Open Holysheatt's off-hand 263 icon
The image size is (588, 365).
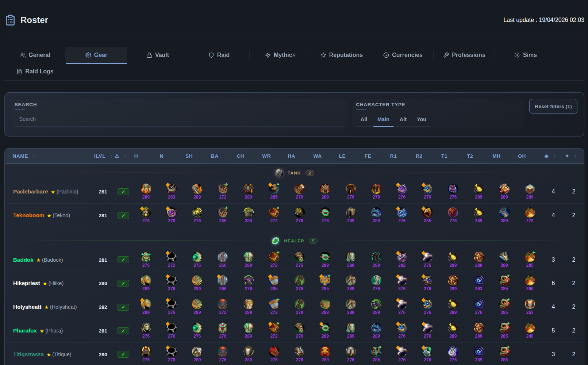530,304
